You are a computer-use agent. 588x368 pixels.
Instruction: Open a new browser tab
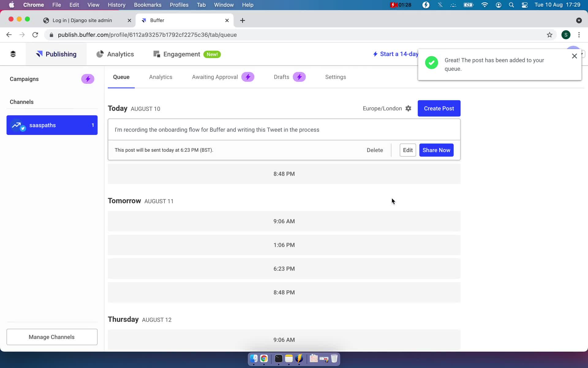[x=242, y=20]
